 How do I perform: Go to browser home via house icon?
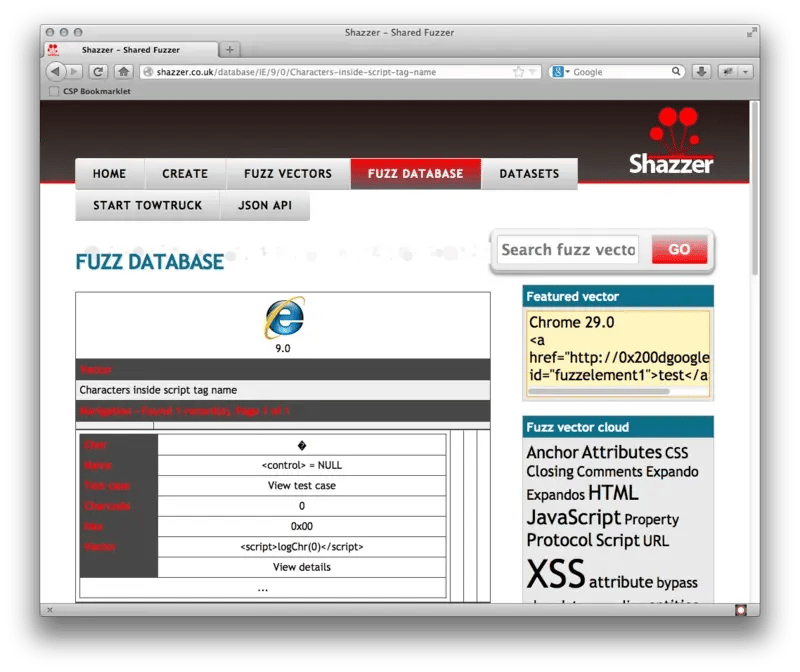point(124,72)
